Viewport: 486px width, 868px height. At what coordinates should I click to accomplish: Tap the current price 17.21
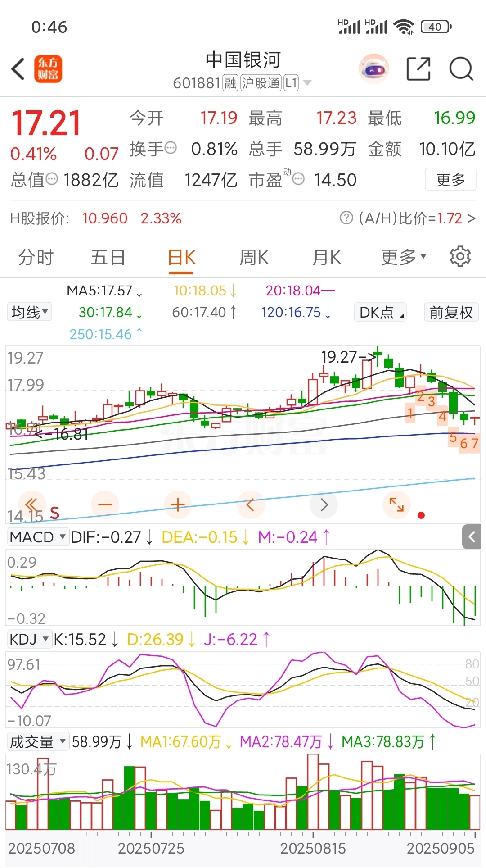pyautogui.click(x=46, y=123)
